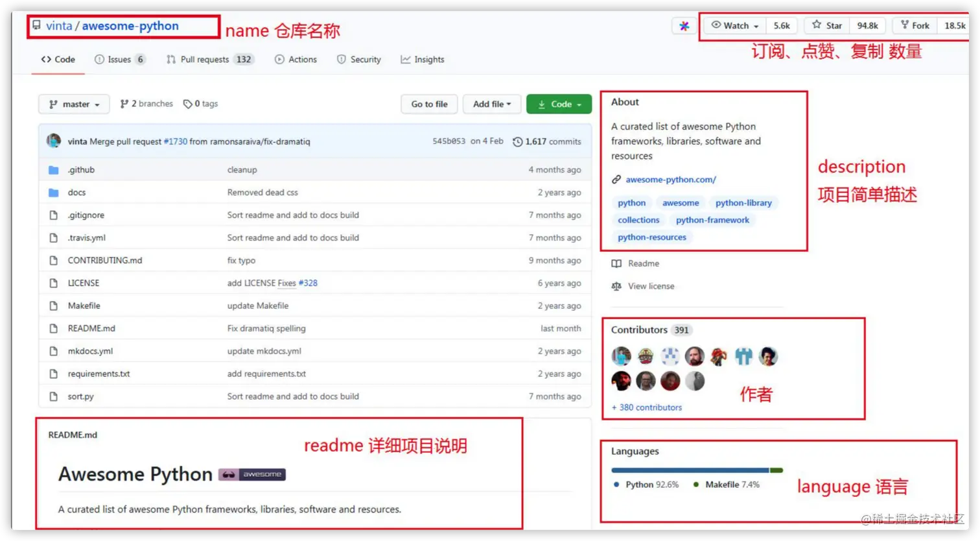Click the green Makefile segment of language bar
The width and height of the screenshot is (980, 541).
pyautogui.click(x=776, y=470)
